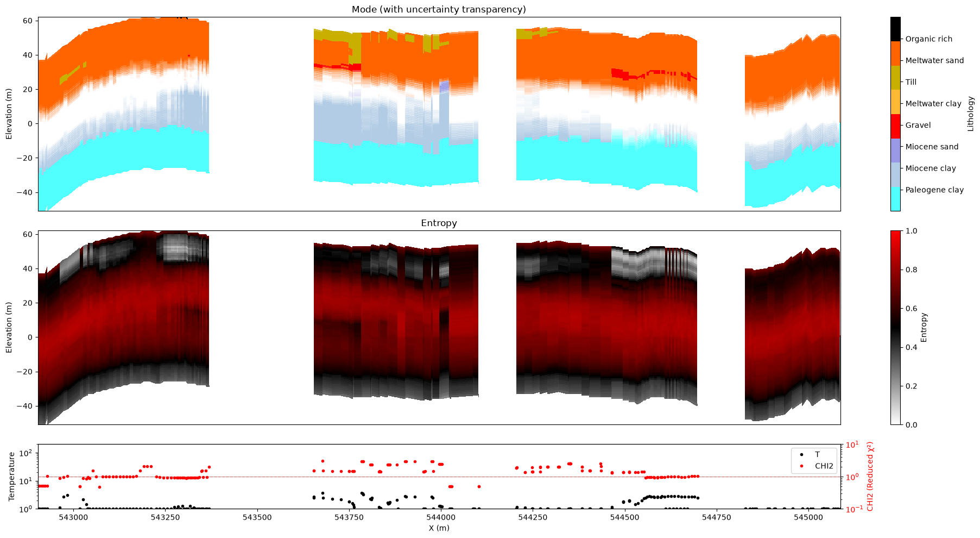Select the 'Gravel' colorbar label
The width and height of the screenshot is (980, 538).
(918, 125)
